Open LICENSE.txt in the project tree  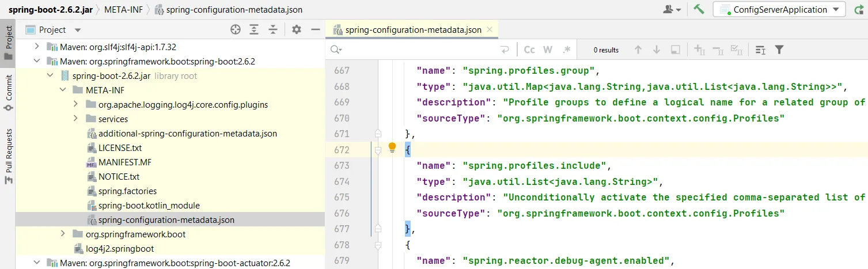coord(120,147)
